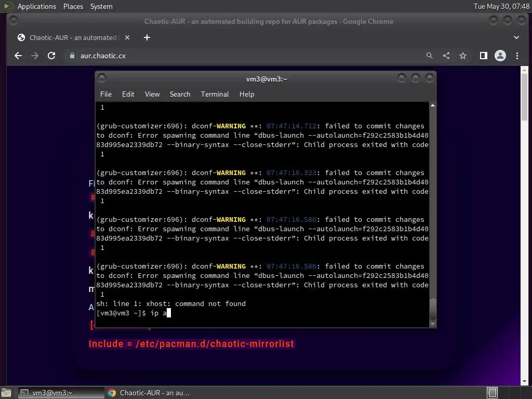Share this page from Chrome toolbar
This screenshot has width=532, height=399.
pyautogui.click(x=446, y=56)
